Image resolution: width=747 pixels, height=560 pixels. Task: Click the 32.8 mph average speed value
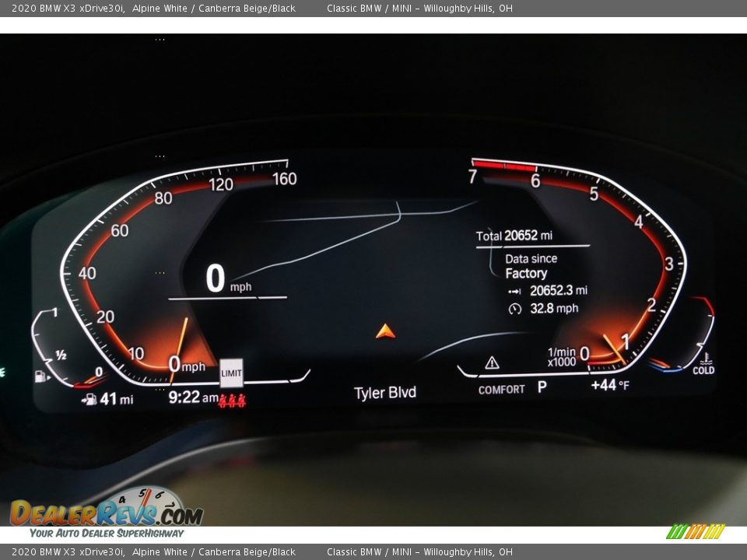[554, 308]
